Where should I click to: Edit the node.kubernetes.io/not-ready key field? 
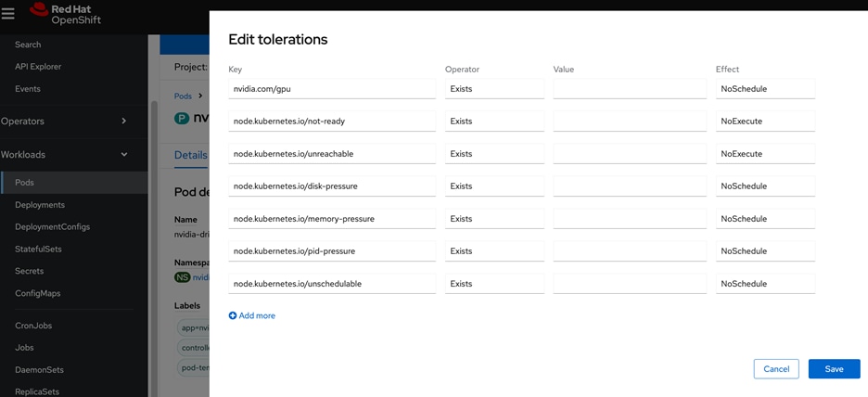[332, 122]
